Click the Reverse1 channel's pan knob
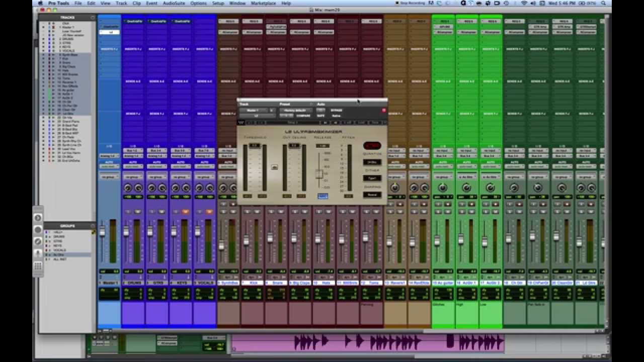 395,188
